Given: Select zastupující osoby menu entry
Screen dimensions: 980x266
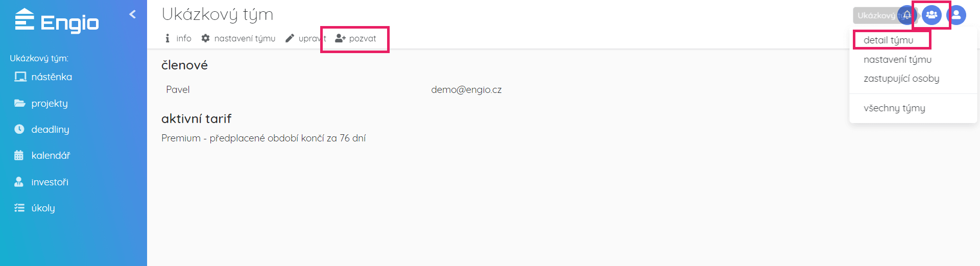Looking at the screenshot, I should (x=901, y=78).
